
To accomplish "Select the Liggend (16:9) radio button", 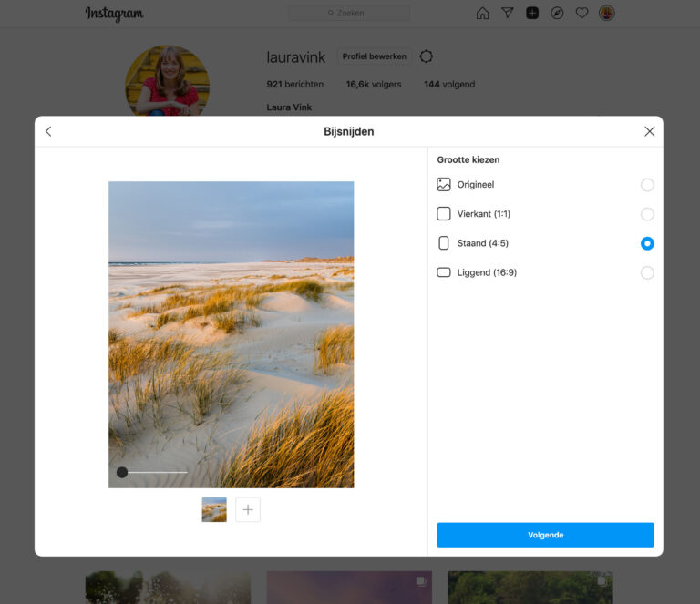I will pos(647,272).
